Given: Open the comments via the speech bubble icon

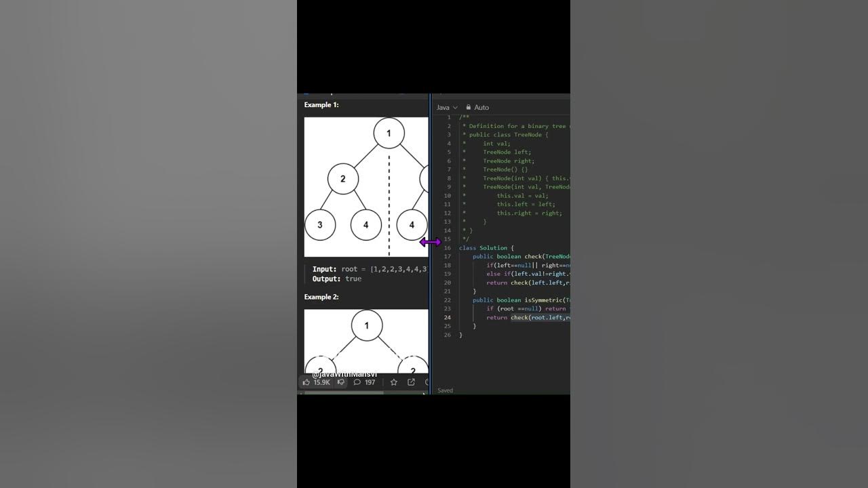Looking at the screenshot, I should 357,382.
